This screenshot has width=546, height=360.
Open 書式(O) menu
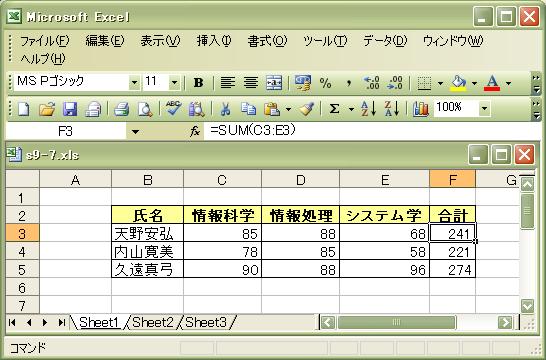(x=267, y=41)
